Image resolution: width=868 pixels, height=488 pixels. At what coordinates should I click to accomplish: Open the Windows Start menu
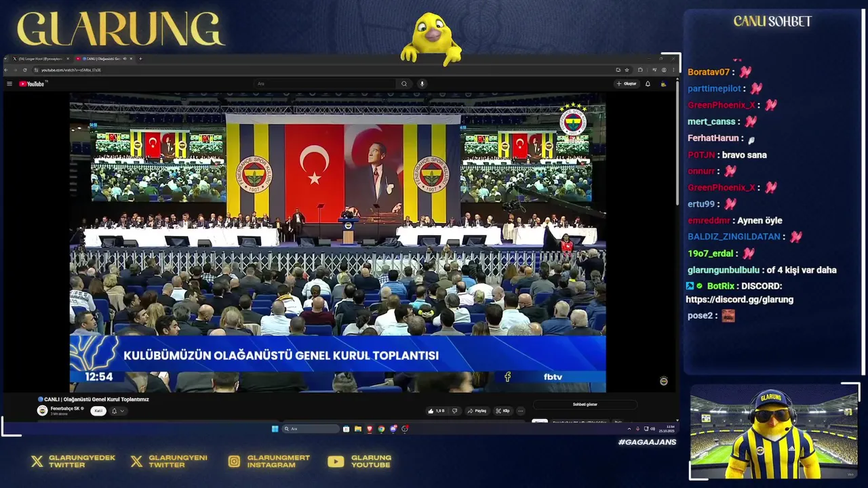pos(275,428)
